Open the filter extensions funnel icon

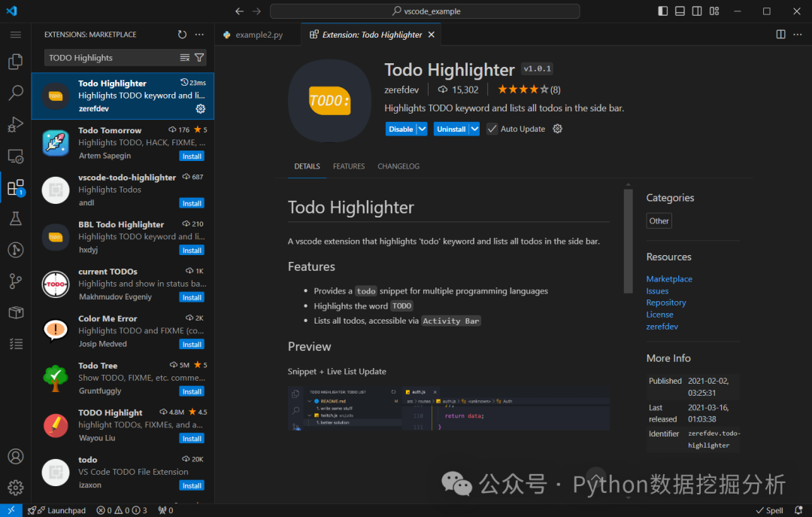pyautogui.click(x=199, y=57)
